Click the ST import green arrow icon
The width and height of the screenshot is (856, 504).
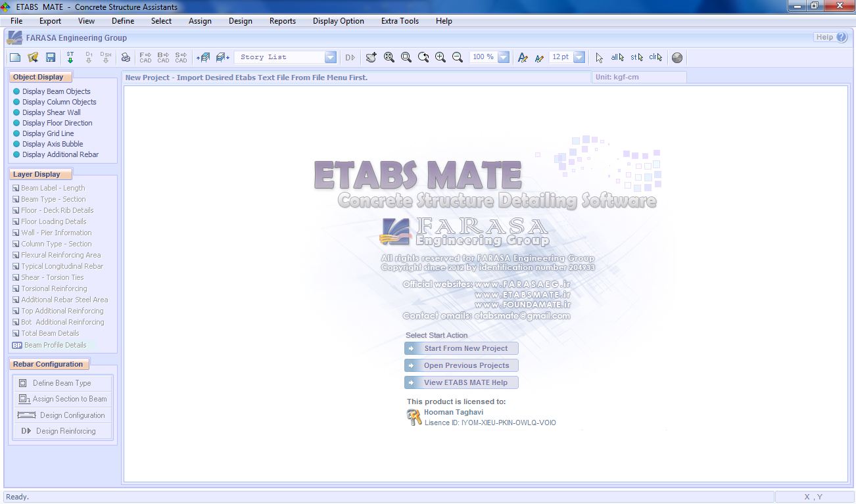click(70, 57)
